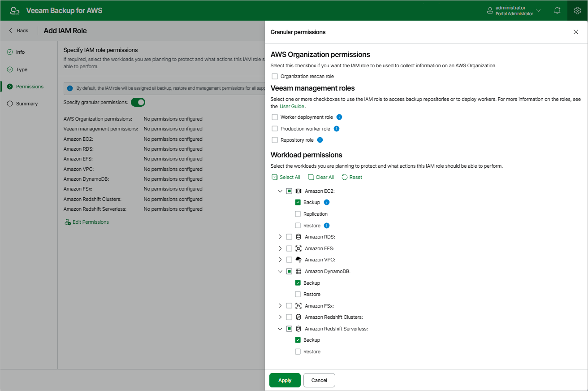Uncheck the DynamoDB Backup checkbox

tap(298, 283)
